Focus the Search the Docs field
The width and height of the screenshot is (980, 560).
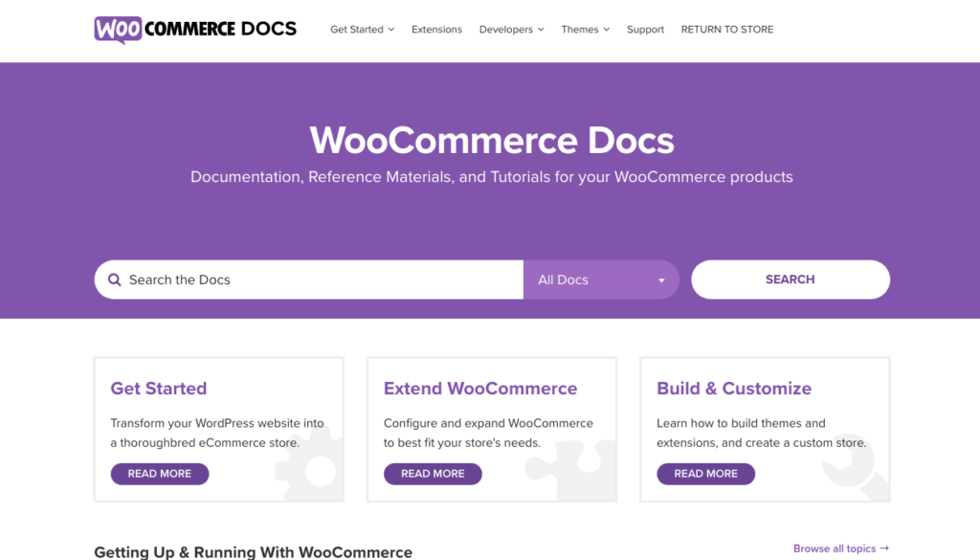(309, 280)
